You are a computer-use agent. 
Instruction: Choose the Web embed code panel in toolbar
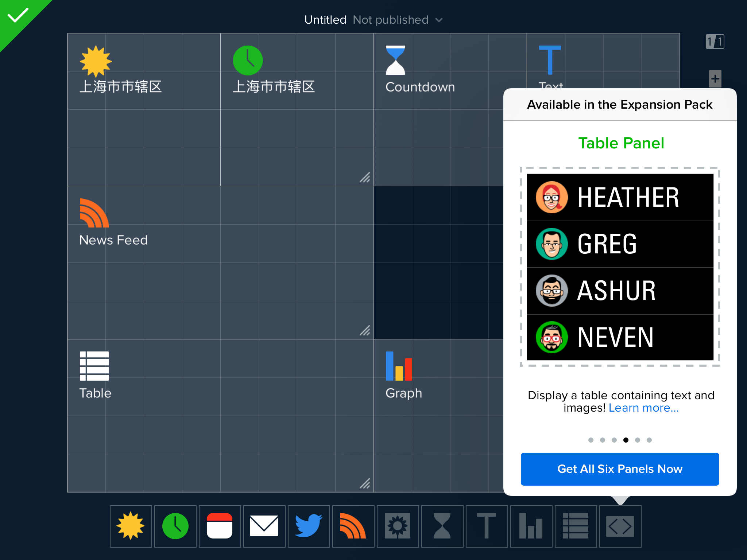tap(620, 526)
